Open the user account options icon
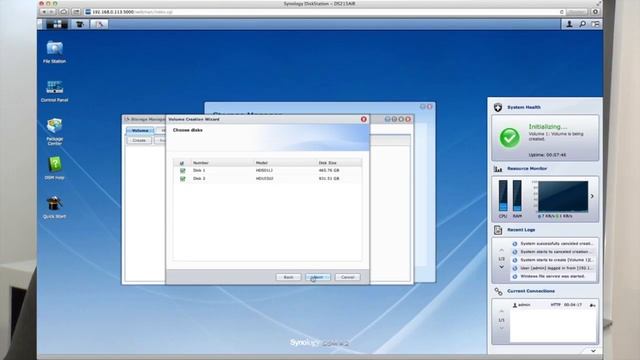Viewport: 640px width, 360px height. [x=569, y=24]
